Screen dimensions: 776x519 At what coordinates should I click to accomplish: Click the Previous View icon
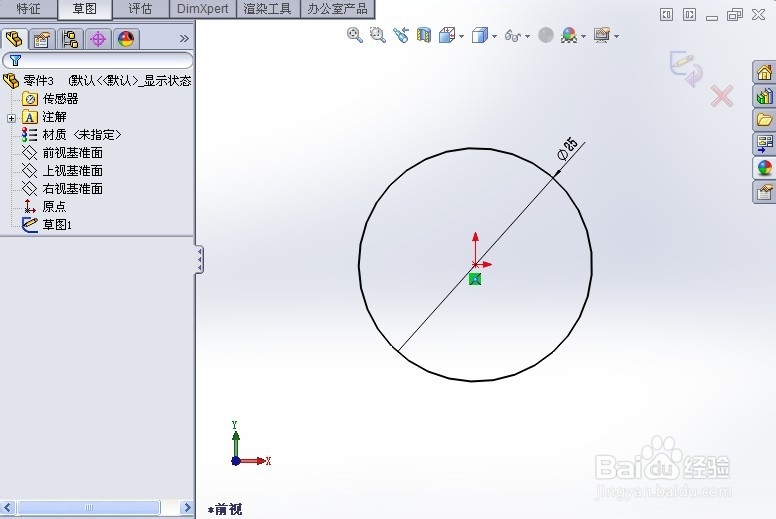pos(401,35)
